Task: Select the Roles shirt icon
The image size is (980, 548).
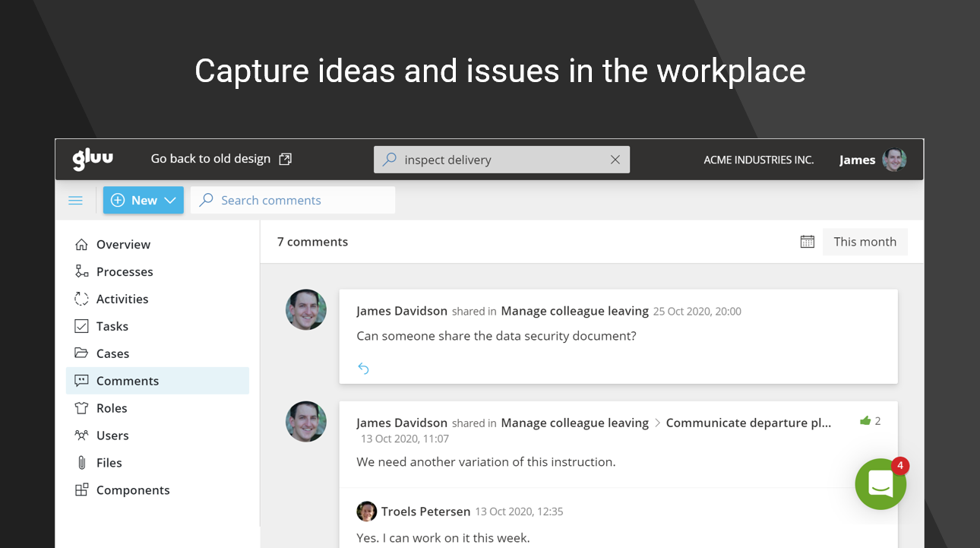Action: click(81, 408)
